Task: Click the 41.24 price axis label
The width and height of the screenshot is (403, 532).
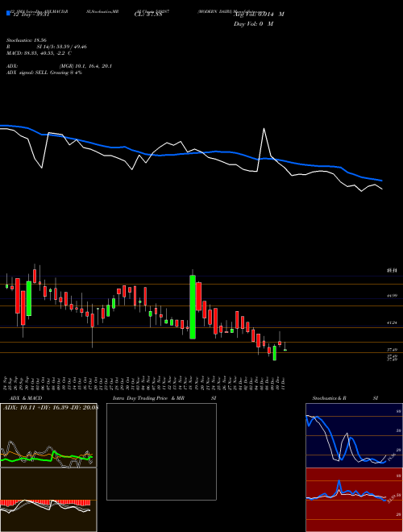Action: coord(392,322)
